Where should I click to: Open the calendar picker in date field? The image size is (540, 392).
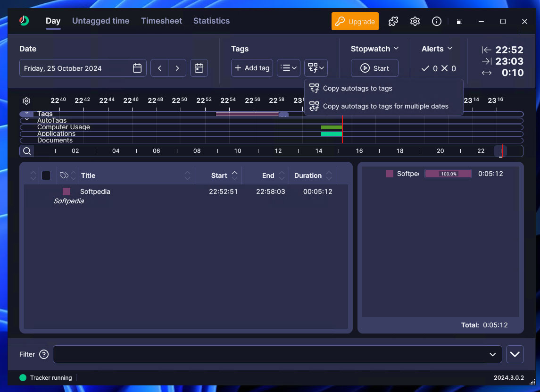point(137,68)
